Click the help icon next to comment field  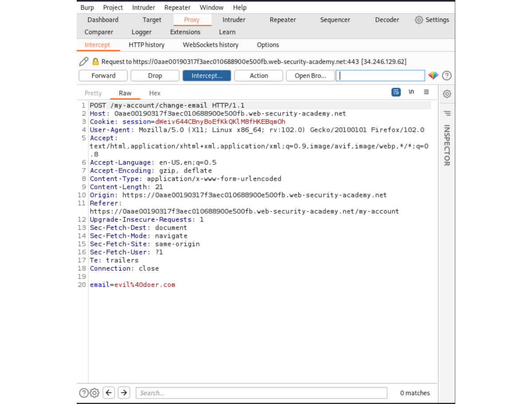(x=447, y=76)
